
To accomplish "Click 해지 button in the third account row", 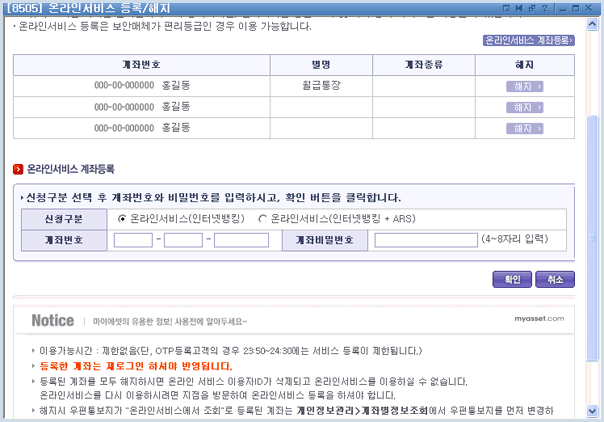I will click(524, 128).
